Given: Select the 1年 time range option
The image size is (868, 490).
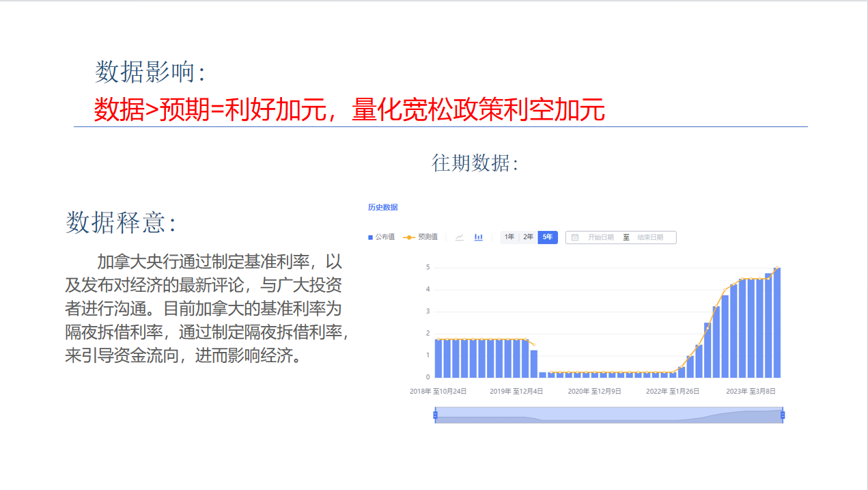Looking at the screenshot, I should coord(509,237).
